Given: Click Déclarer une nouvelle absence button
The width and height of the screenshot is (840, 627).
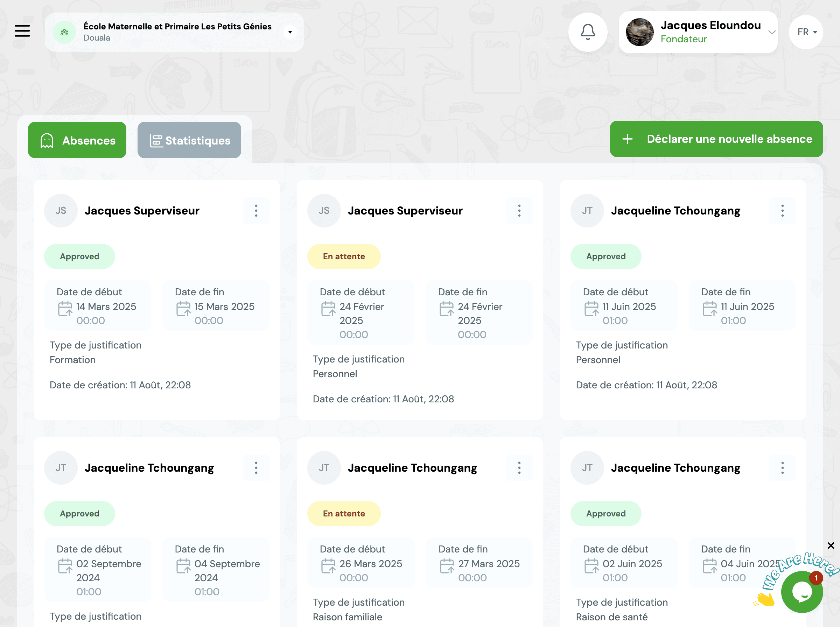Looking at the screenshot, I should (716, 139).
